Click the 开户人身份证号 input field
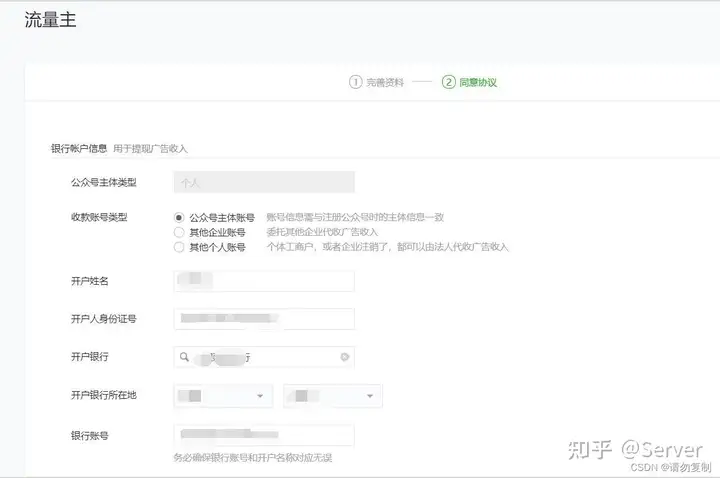 click(264, 319)
